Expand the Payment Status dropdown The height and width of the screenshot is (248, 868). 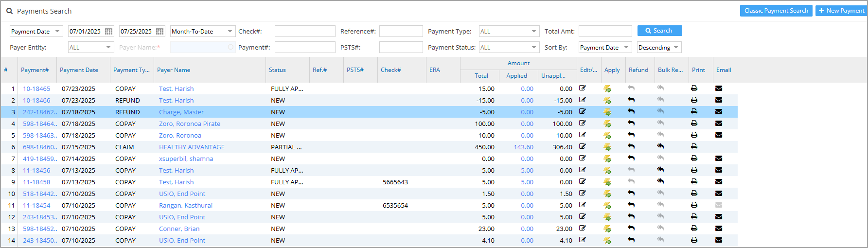pos(509,47)
